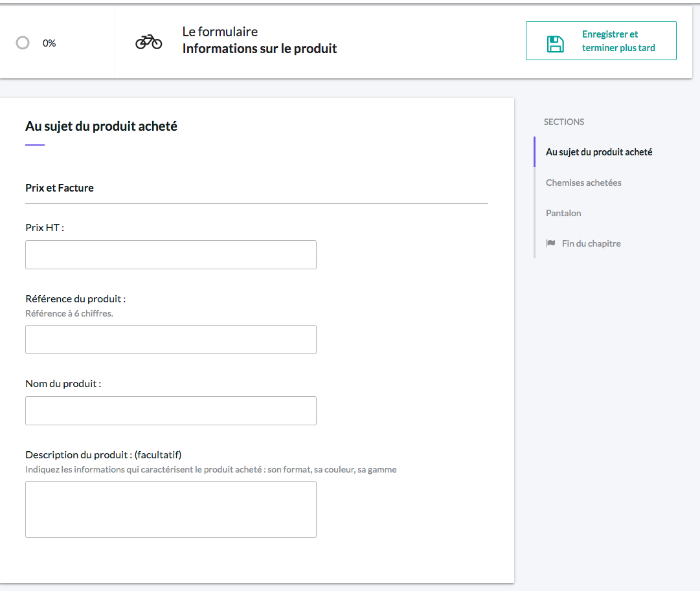Click the Le formulaire header text

[220, 32]
